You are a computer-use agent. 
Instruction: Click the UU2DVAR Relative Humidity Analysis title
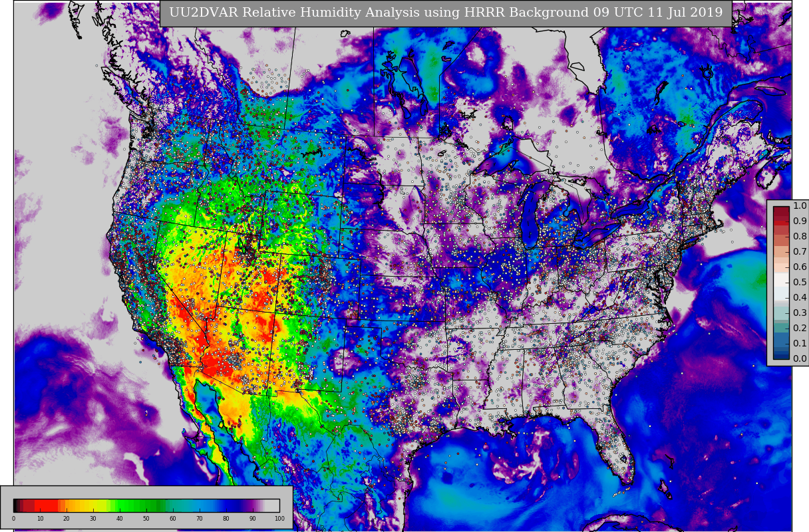[x=446, y=13]
